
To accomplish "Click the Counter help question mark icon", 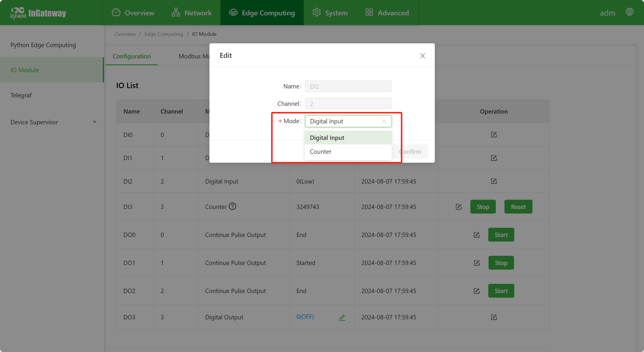I will (x=233, y=206).
